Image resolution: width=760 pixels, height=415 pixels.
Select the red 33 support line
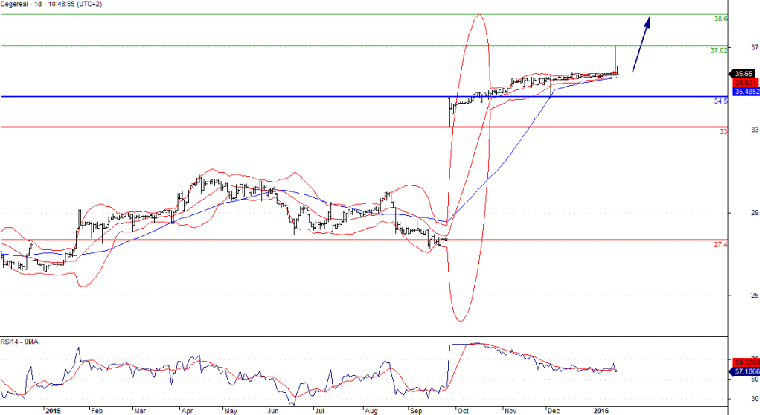pyautogui.click(x=300, y=127)
